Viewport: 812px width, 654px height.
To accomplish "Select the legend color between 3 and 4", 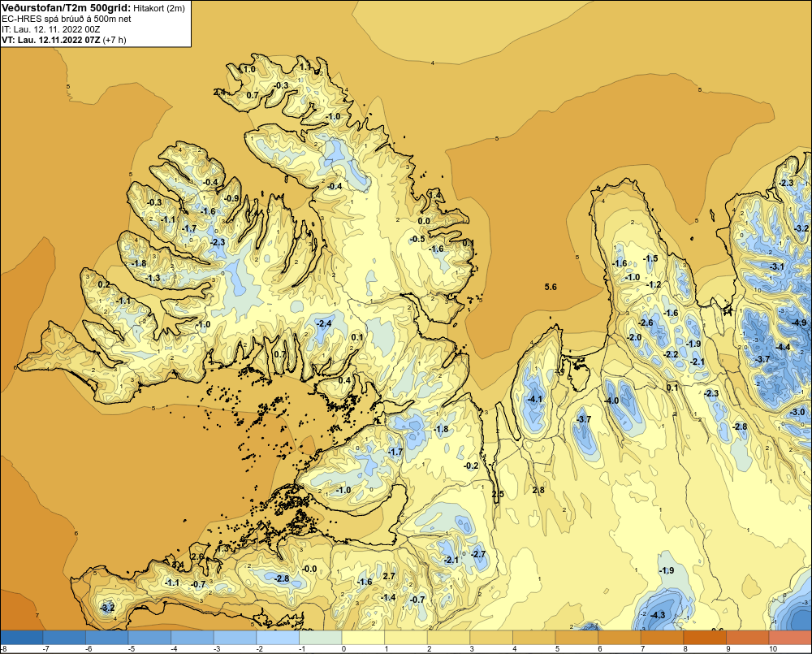I will click(x=491, y=637).
